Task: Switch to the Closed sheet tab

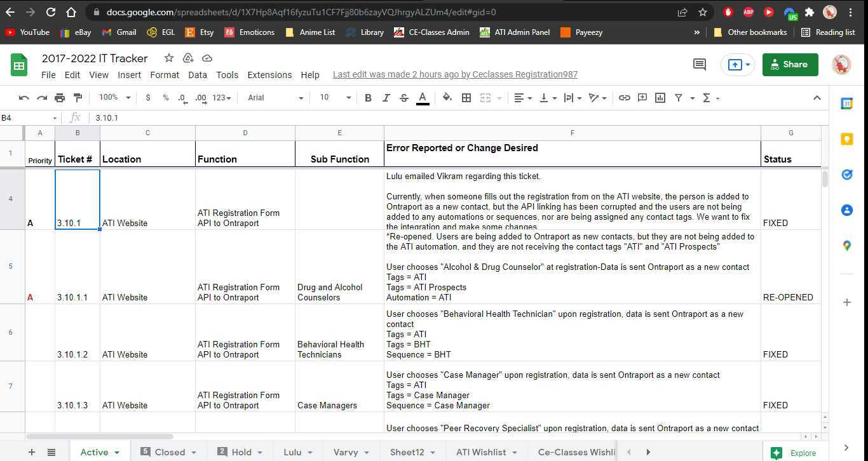Action: tap(170, 452)
